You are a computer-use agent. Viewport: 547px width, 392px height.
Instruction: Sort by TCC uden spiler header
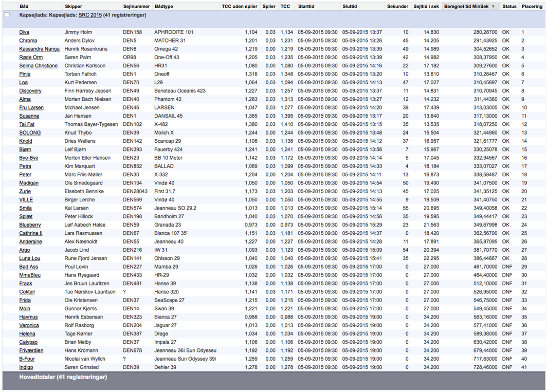pyautogui.click(x=240, y=6)
